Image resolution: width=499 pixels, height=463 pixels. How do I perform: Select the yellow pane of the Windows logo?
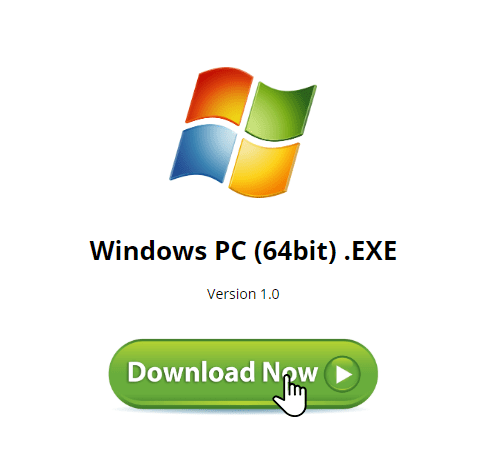click(x=264, y=168)
